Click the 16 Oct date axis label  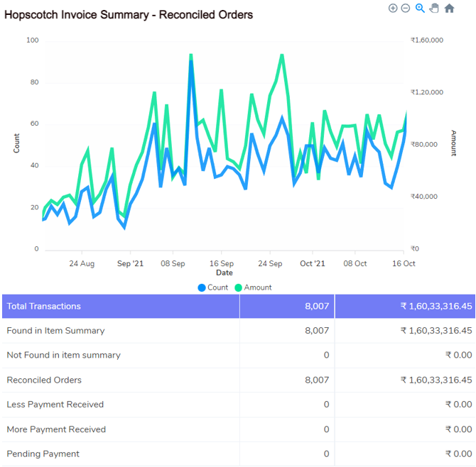pyautogui.click(x=404, y=263)
